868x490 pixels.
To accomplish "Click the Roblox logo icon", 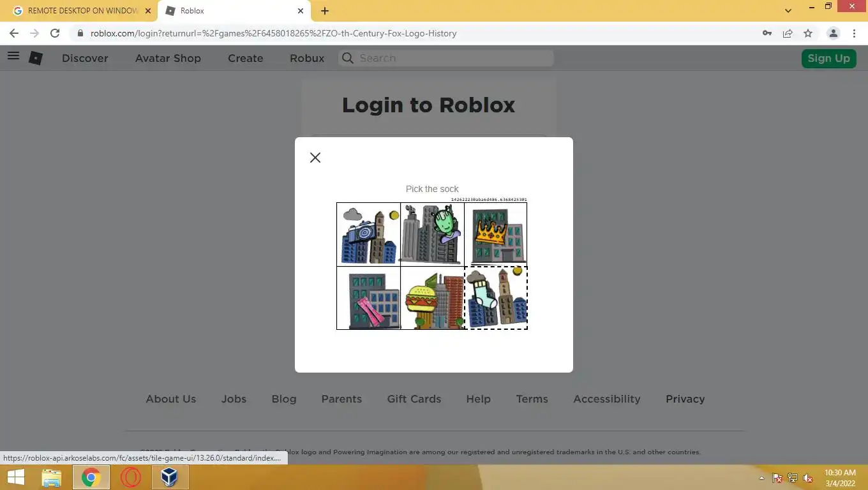I will [x=36, y=58].
